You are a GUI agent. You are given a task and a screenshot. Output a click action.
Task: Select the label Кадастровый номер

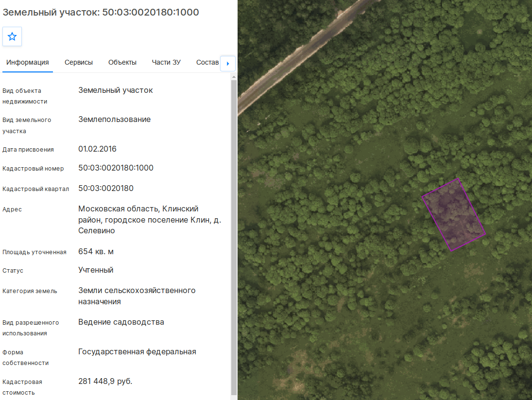pos(33,169)
